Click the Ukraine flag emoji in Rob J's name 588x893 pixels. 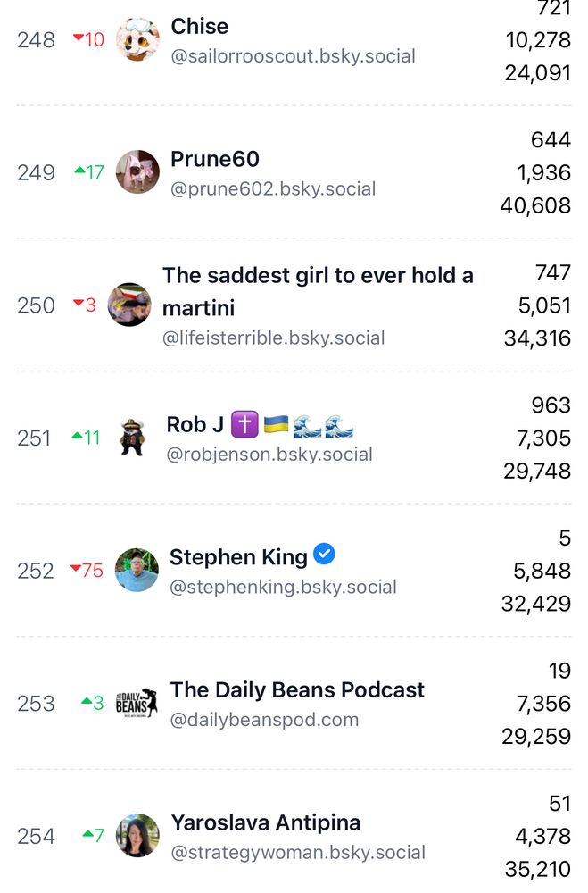pos(276,424)
